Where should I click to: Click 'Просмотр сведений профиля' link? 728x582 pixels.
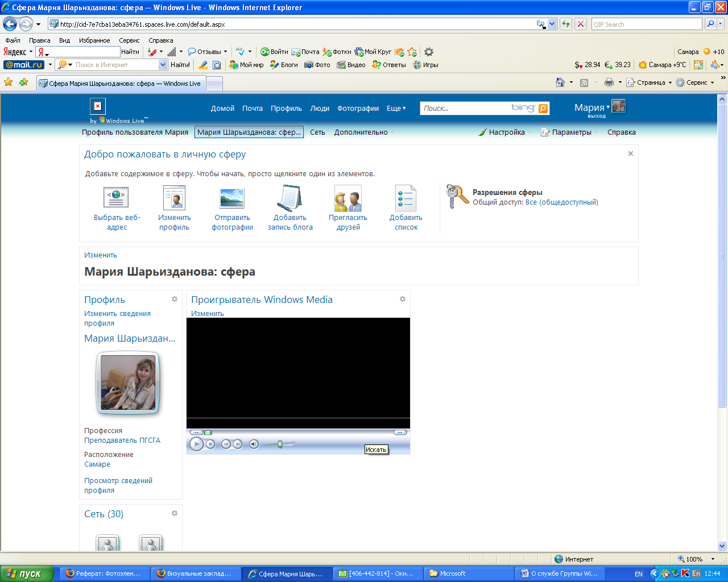coord(118,485)
